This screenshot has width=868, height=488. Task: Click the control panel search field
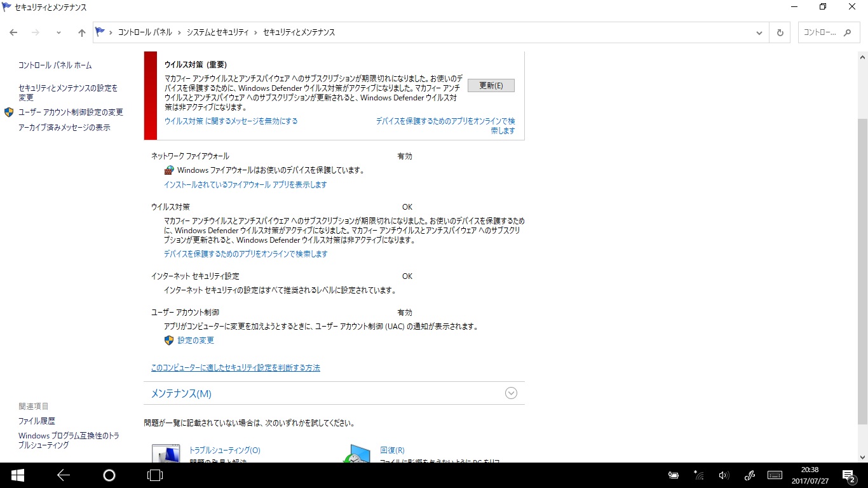pyautogui.click(x=829, y=32)
